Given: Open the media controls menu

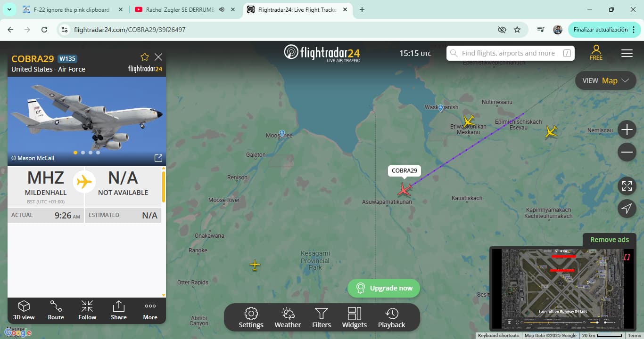Looking at the screenshot, I should point(541,30).
